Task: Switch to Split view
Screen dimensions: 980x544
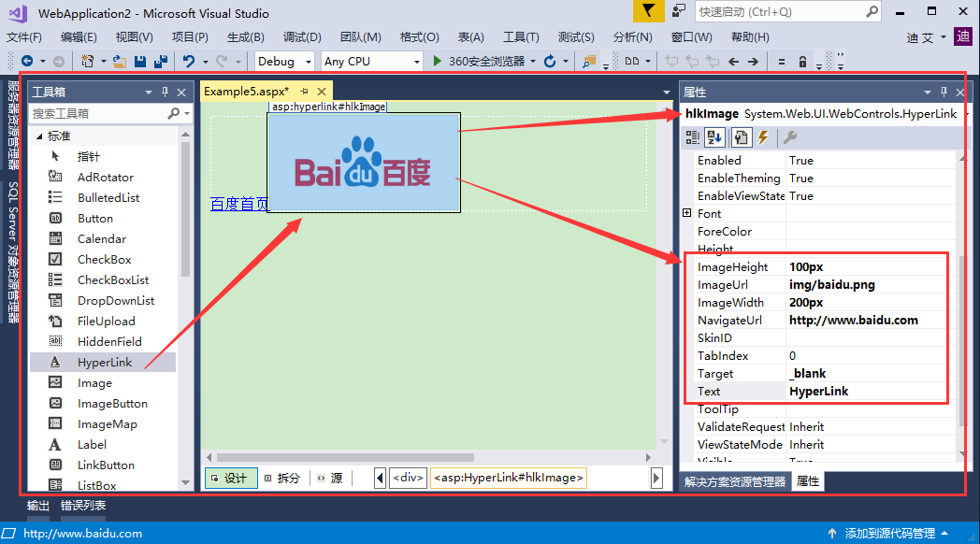Action: coord(282,478)
